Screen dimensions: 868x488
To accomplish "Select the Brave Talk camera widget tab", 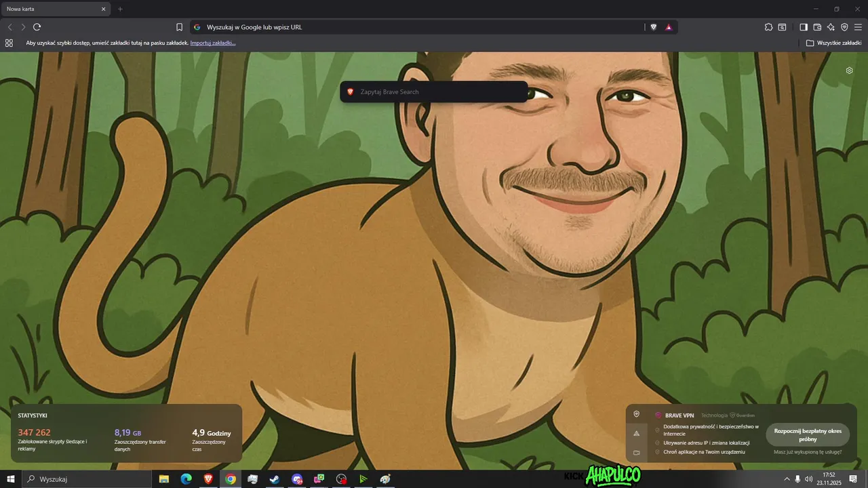I will click(x=636, y=452).
